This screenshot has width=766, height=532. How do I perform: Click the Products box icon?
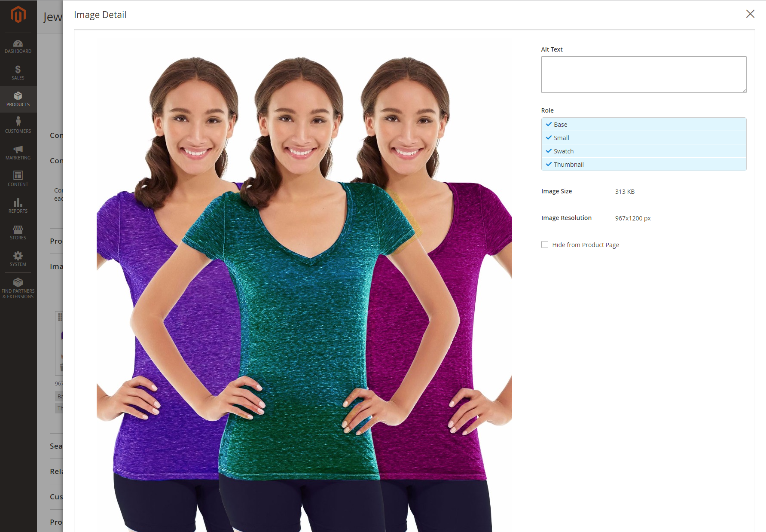(18, 96)
